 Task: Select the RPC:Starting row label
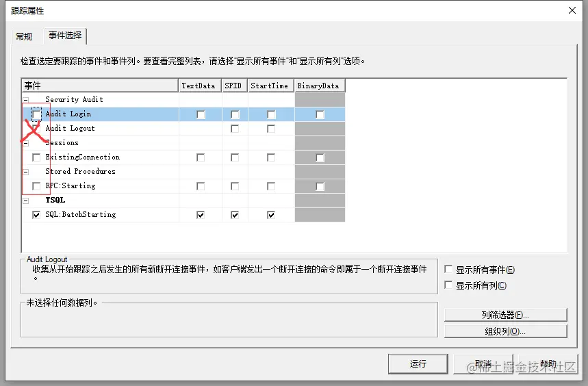click(x=70, y=185)
